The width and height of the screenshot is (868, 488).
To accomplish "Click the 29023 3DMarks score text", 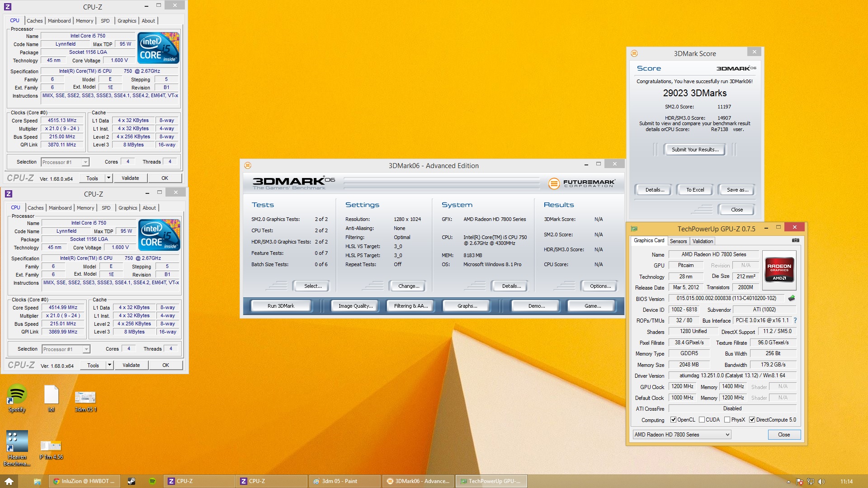I will [695, 93].
